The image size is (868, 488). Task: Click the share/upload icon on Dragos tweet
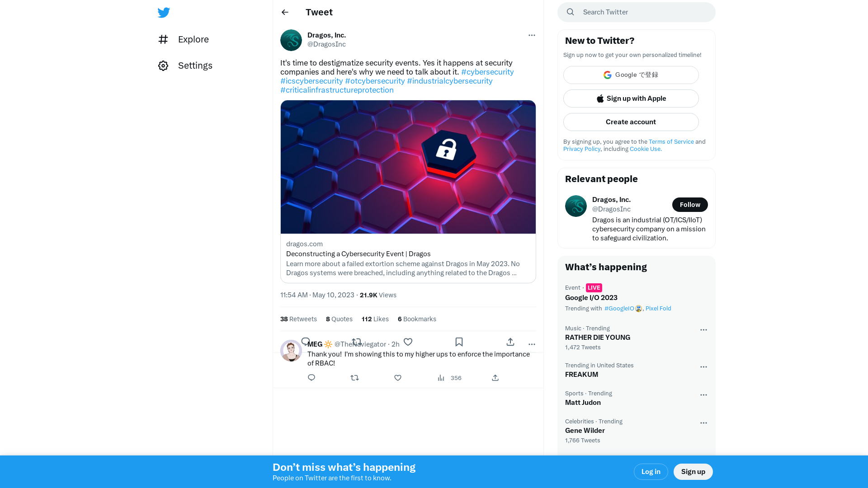[510, 342]
